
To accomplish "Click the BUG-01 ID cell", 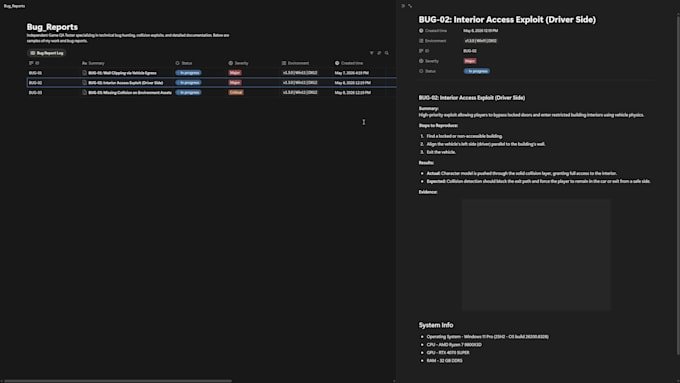I will (x=36, y=73).
